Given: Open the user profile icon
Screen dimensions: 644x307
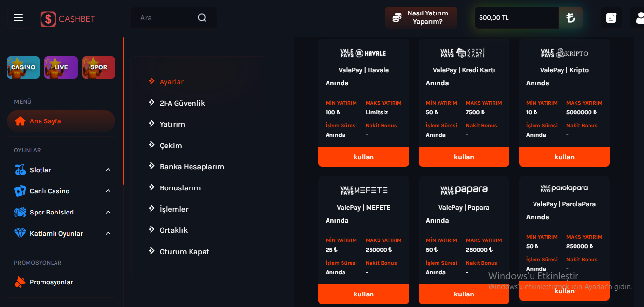Looking at the screenshot, I should (x=640, y=18).
